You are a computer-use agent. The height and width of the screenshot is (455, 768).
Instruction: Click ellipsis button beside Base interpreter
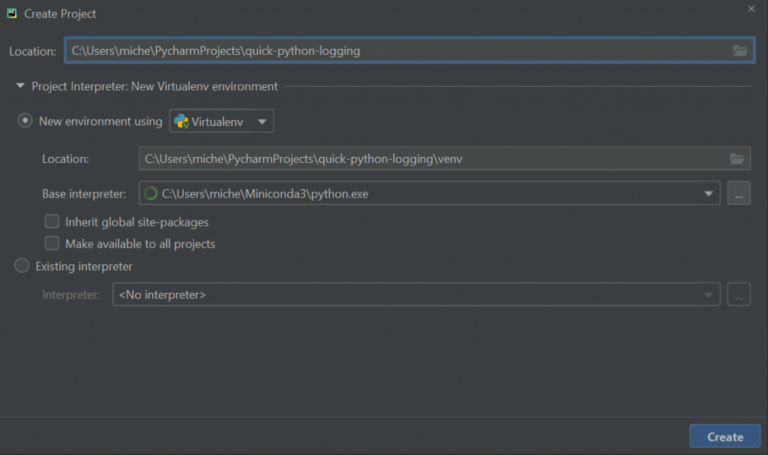pos(739,194)
